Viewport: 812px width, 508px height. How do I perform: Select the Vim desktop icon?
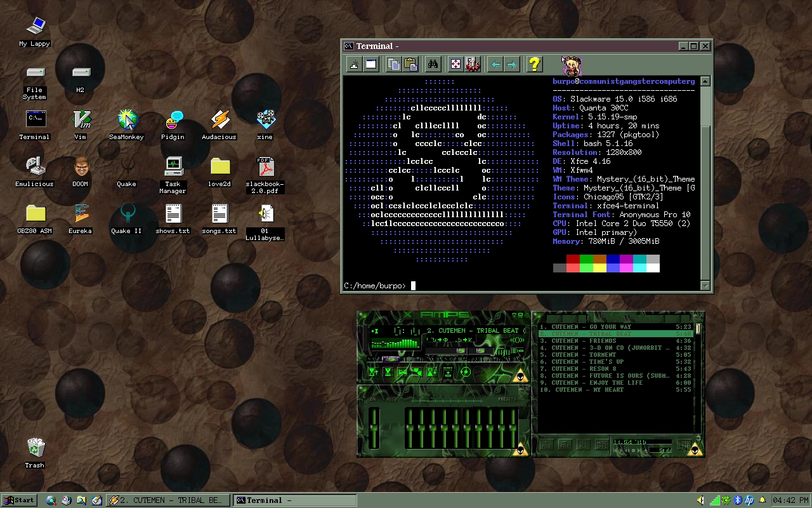(x=80, y=124)
